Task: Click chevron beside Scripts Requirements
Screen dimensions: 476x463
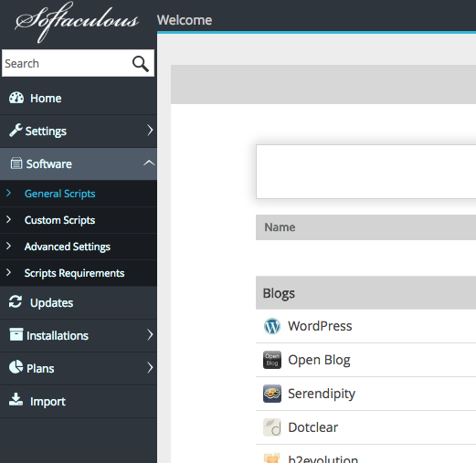Action: tap(8, 272)
